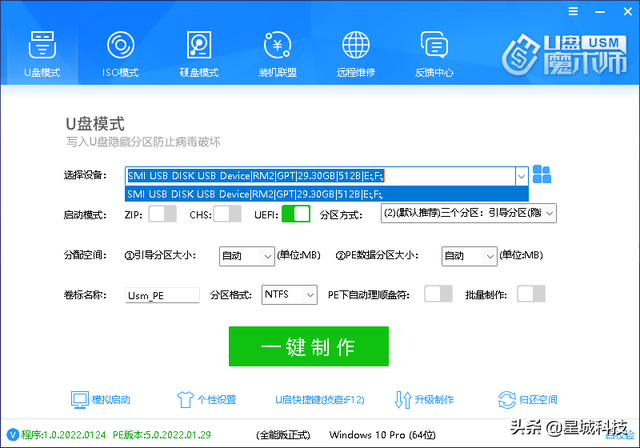Open the 分区格式 NTFS dropdown
Screen dimensions: 640x448
(x=289, y=295)
